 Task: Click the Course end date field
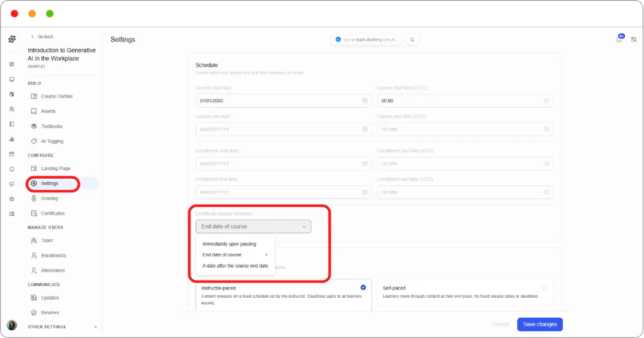[283, 129]
